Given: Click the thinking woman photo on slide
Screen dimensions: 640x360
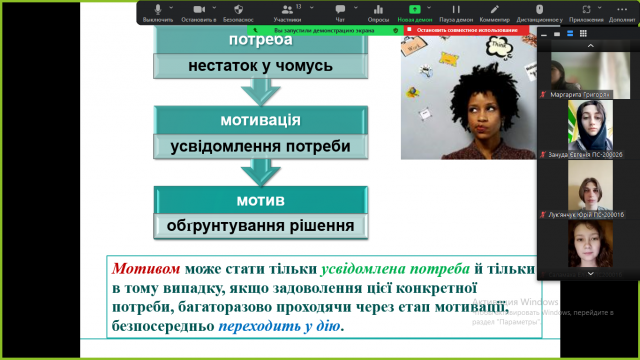Looking at the screenshot, I should tap(469, 97).
